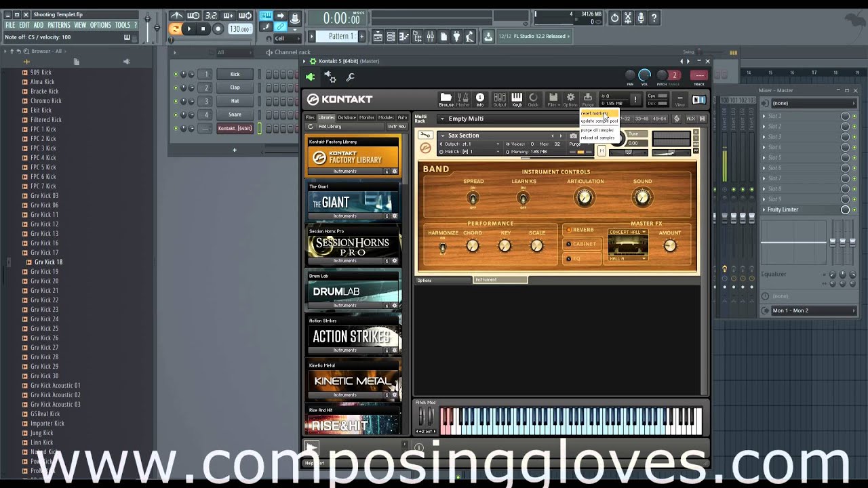The width and height of the screenshot is (868, 488).
Task: Open the PATTERNS menu
Action: [59, 25]
